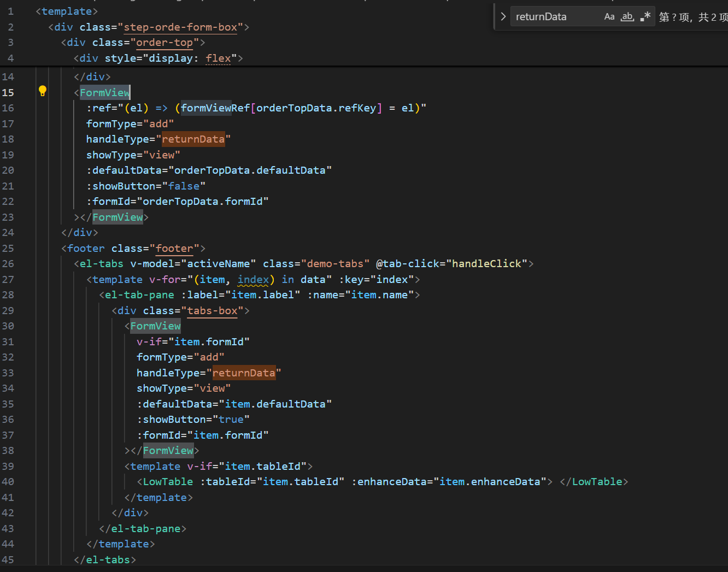Click highlighted returnData match on line 18
This screenshot has height=572, width=728.
coord(193,139)
